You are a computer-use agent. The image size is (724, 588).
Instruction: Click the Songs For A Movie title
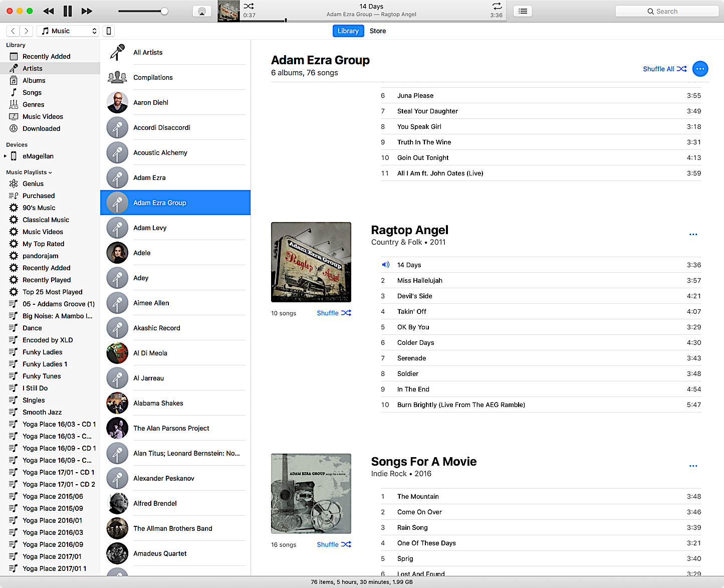tap(424, 462)
